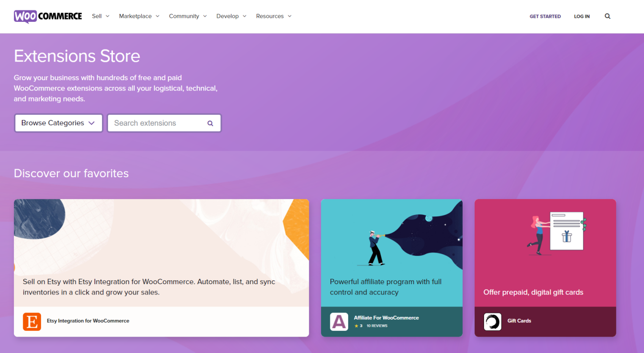Expand the Resources menu
Image resolution: width=644 pixels, height=353 pixels.
coord(274,16)
